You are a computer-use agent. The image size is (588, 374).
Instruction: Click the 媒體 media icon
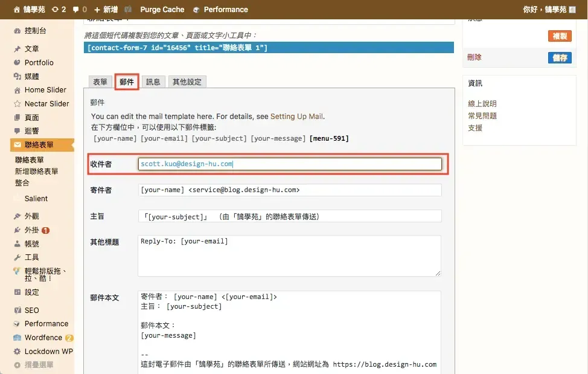click(18, 77)
